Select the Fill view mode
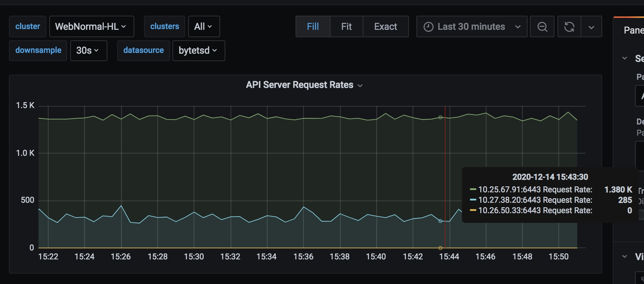This screenshot has height=284, width=644. coord(313,26)
